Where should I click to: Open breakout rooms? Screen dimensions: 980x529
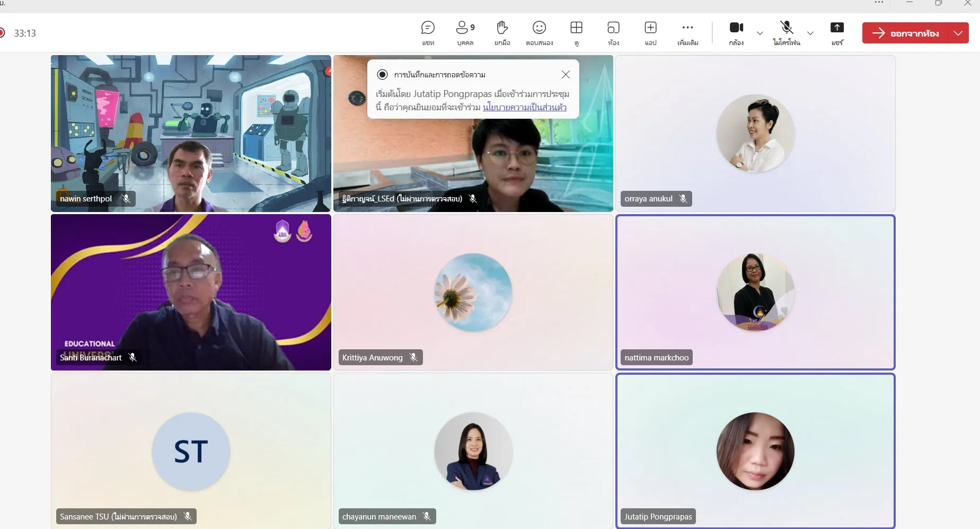coord(613,33)
